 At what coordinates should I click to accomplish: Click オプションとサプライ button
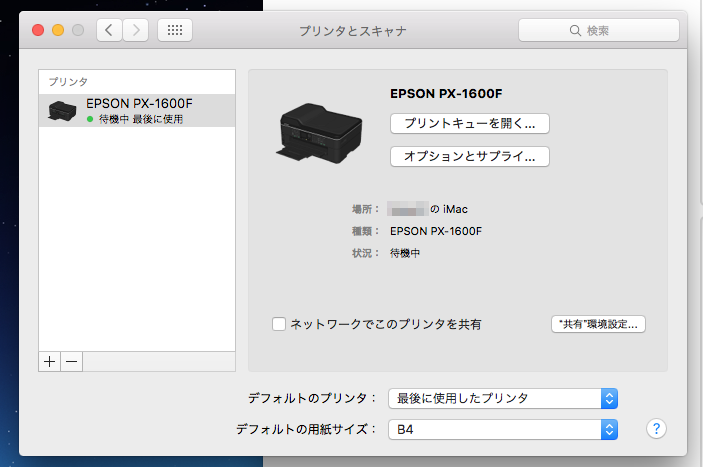[x=469, y=156]
